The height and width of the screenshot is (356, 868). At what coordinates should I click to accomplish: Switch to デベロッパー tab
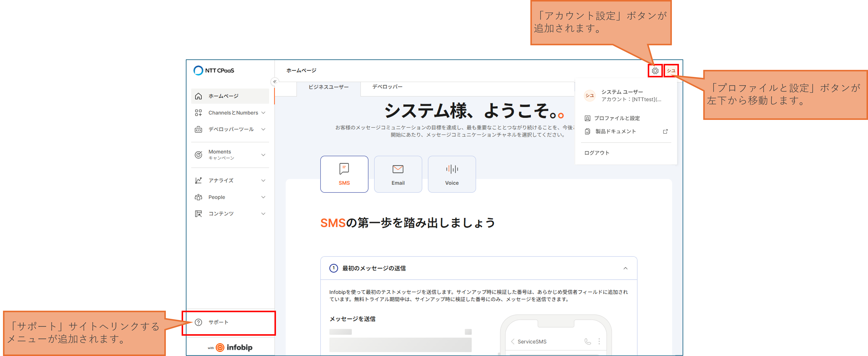tap(387, 87)
